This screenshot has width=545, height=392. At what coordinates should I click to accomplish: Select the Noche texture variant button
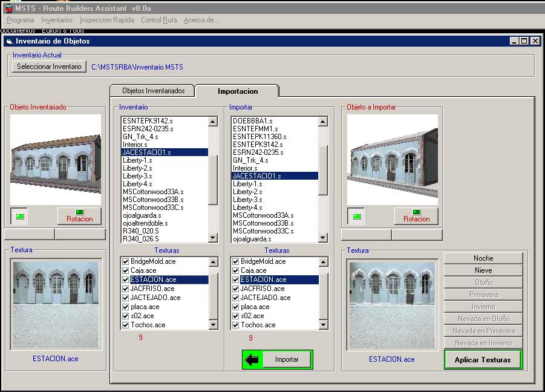(483, 258)
